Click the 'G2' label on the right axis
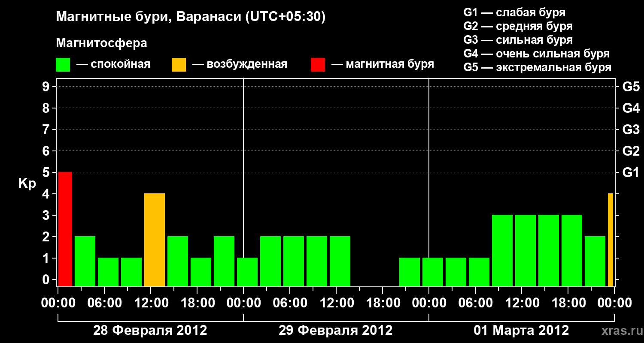 631,151
